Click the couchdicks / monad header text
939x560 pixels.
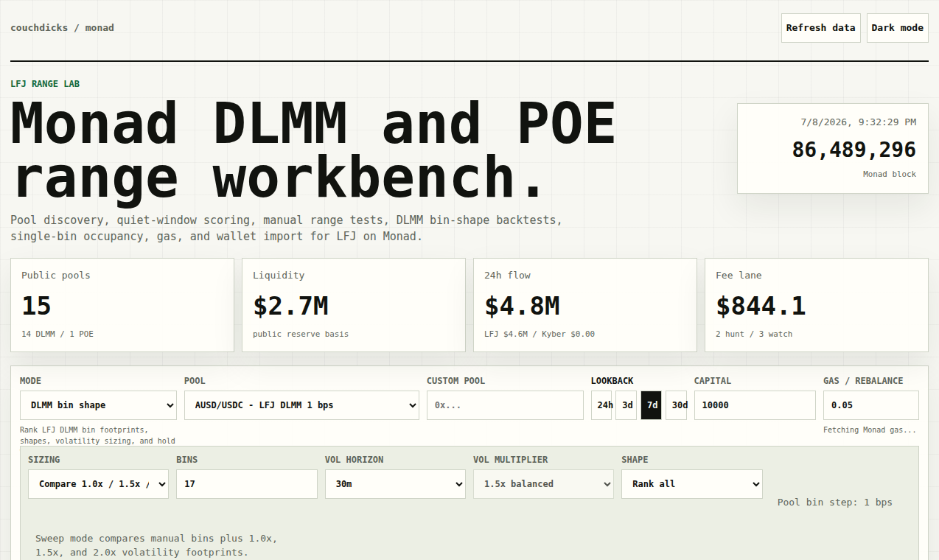pos(62,28)
